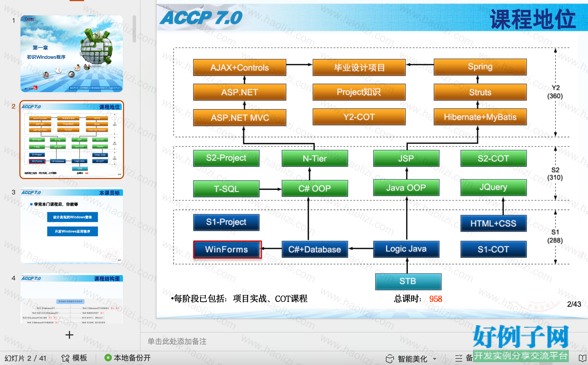The image size is (588, 365).
Task: Open the 模板 template icon in status bar
Action: 65,358
